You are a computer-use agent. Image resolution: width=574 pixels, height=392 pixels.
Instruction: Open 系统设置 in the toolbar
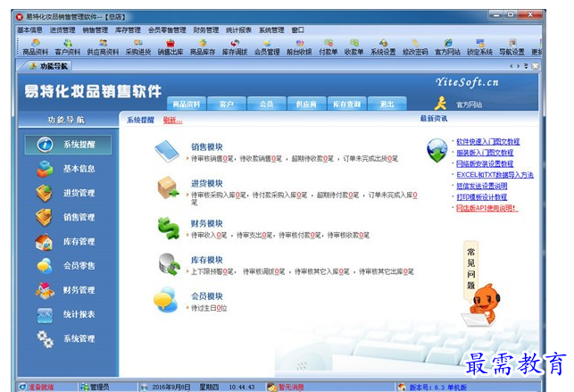pyautogui.click(x=383, y=47)
